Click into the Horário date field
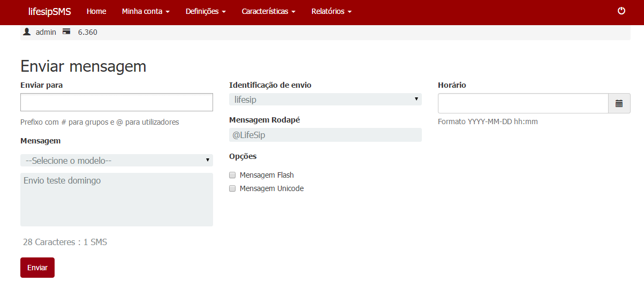 coord(522,103)
